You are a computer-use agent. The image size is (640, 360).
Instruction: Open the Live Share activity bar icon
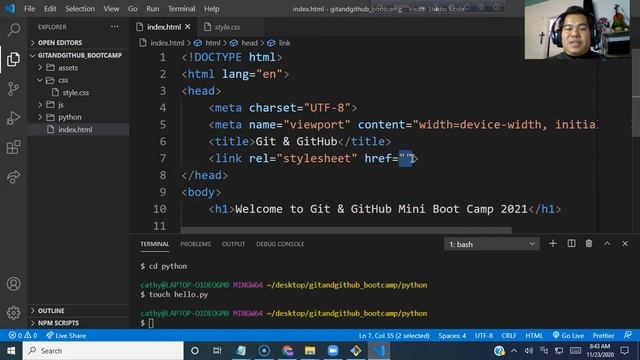pos(13,177)
